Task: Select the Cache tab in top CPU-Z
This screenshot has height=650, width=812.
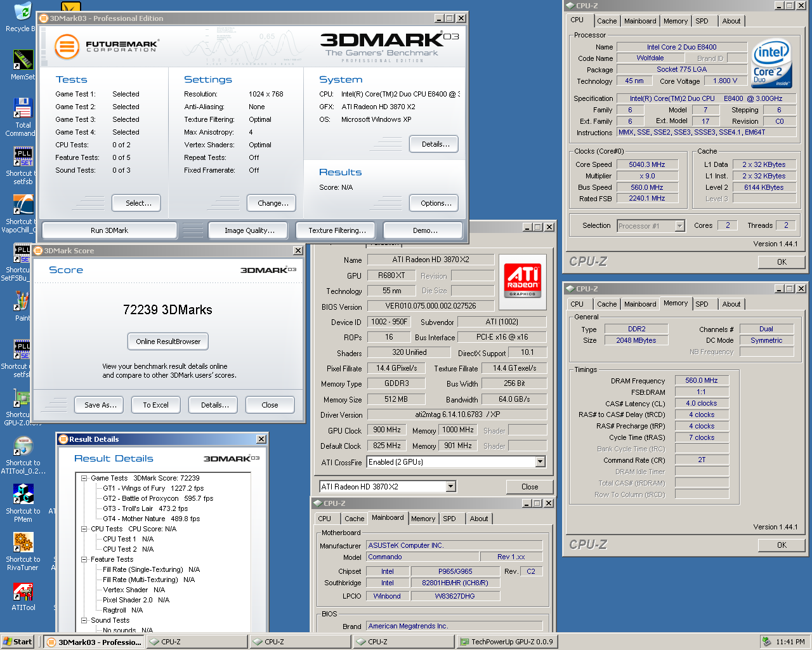Action: point(606,21)
